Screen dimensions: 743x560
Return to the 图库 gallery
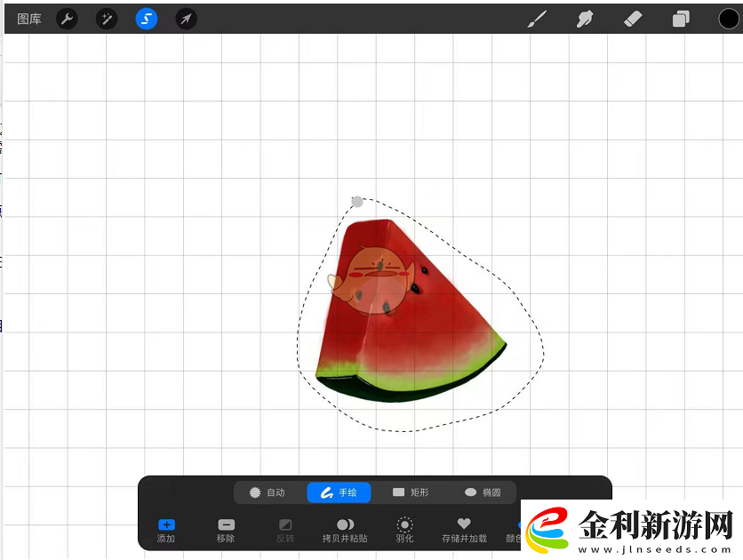(x=27, y=19)
